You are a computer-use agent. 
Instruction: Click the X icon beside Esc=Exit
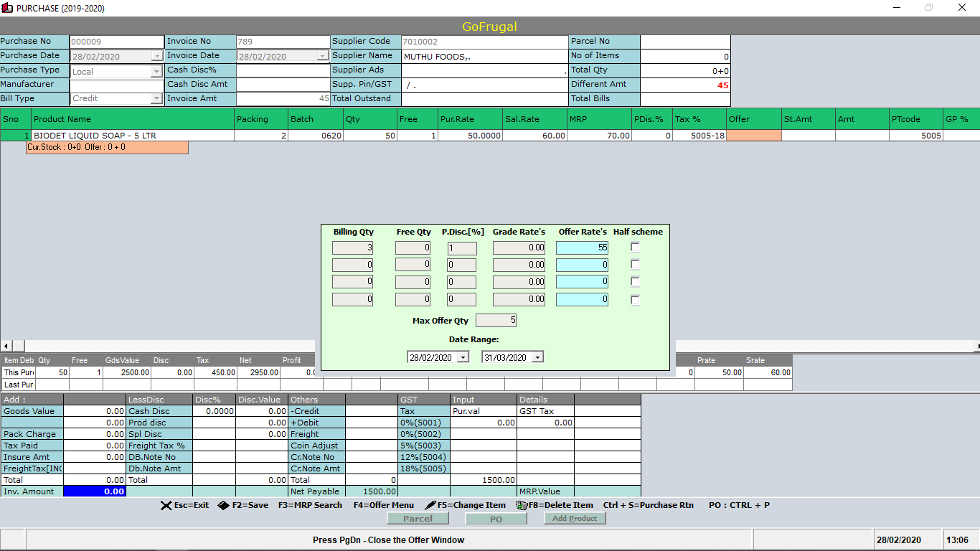point(166,505)
